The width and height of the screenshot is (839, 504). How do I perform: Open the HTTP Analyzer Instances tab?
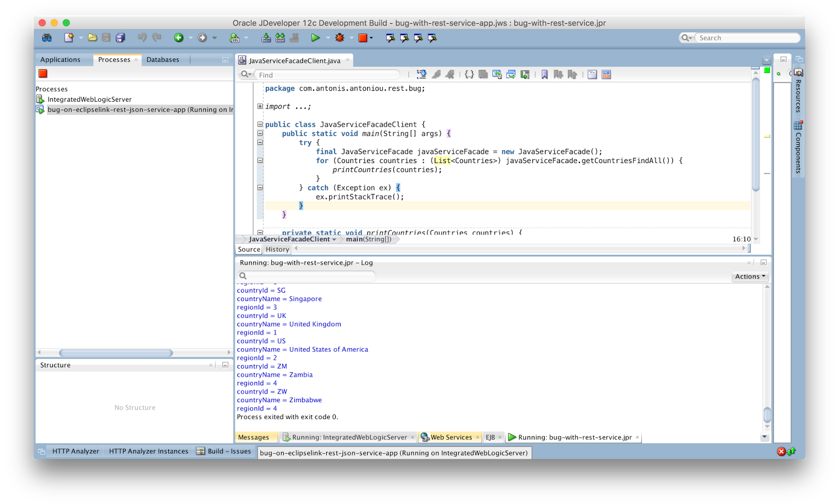(148, 451)
